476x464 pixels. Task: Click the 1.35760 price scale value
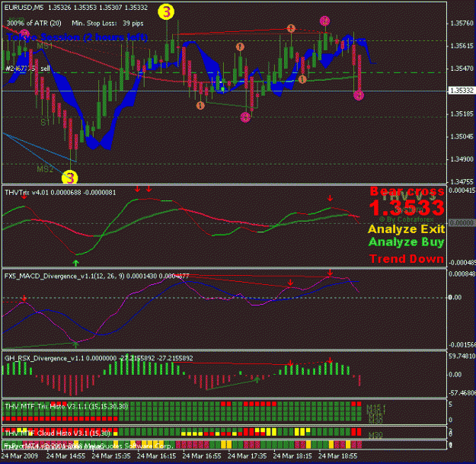tap(462, 24)
